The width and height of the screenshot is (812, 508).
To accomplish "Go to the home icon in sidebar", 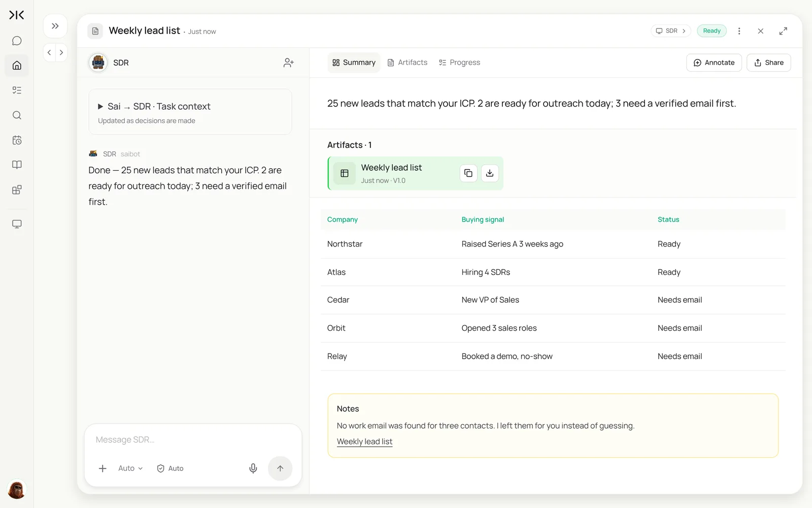I will point(17,66).
